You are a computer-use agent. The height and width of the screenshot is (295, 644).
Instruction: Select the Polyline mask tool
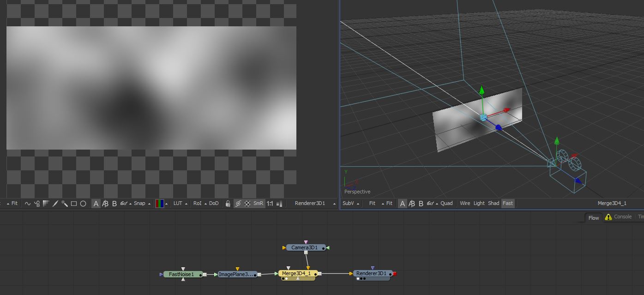27,203
